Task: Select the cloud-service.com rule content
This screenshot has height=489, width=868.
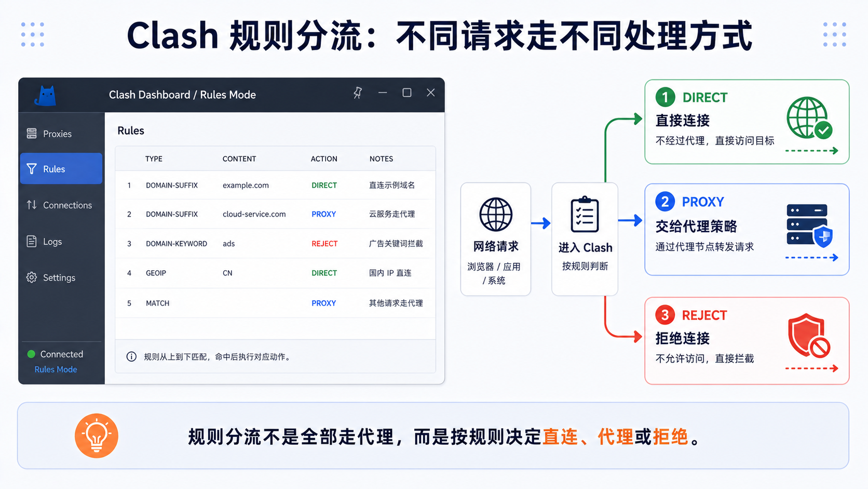Action: click(x=254, y=214)
